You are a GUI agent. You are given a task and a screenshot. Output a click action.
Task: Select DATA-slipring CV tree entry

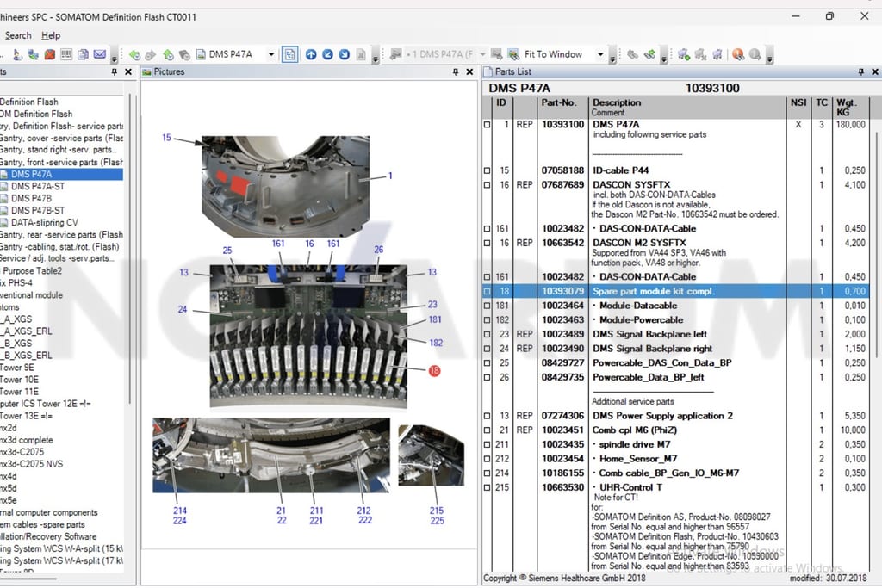coord(45,223)
